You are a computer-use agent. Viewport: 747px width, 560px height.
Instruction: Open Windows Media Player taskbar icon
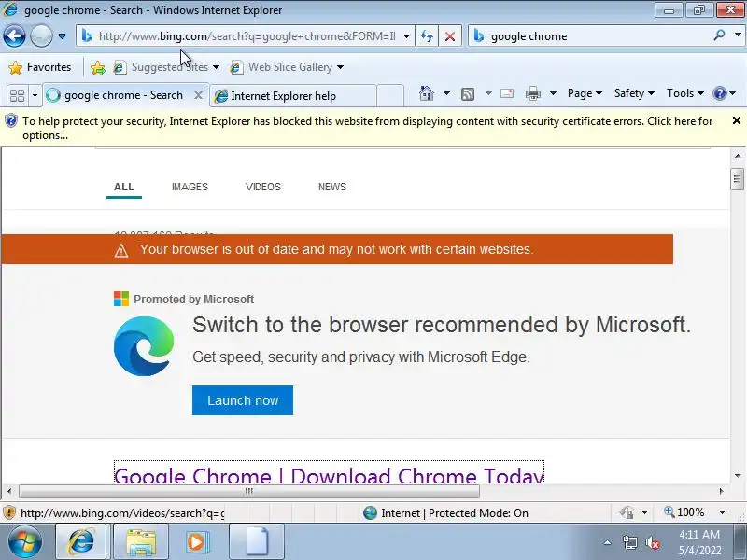pos(197,542)
